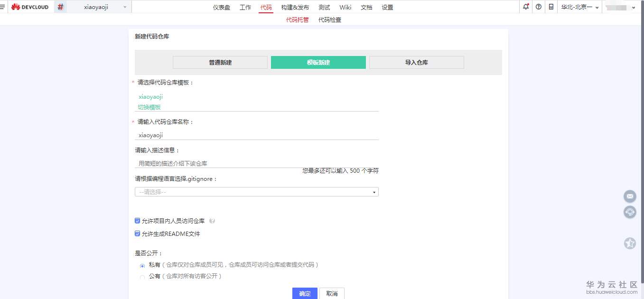Screen dimensions: 644x299
Task: Click the mail feedback icon on right edge
Action: pos(630,196)
